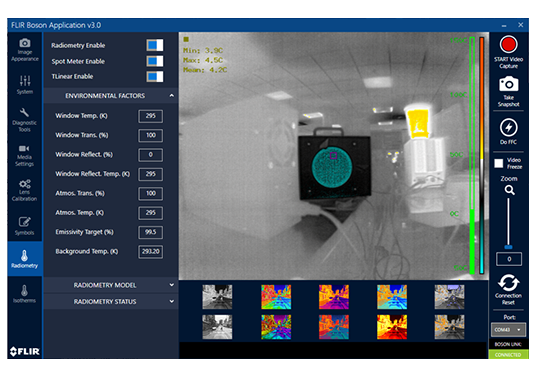Image resolution: width=536 pixels, height=370 pixels.
Task: Click the Window Reflect. (%) field
Action: (x=150, y=155)
